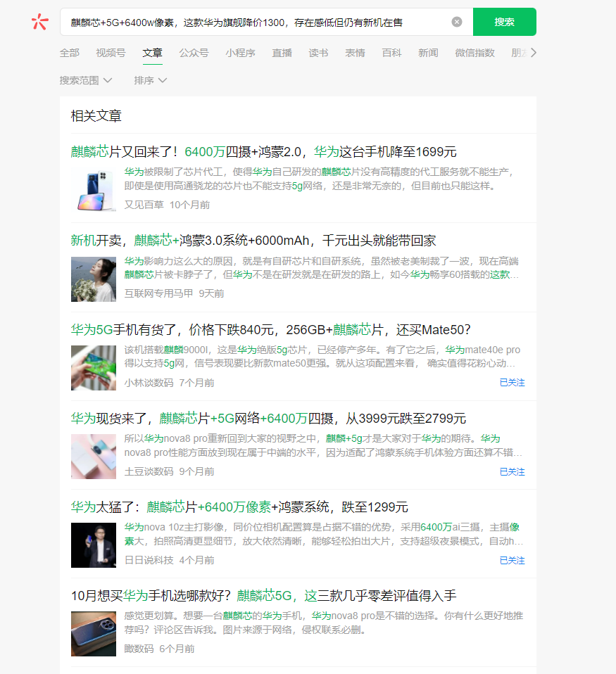
Task: Click the pink phone box thumbnail
Action: coord(94,457)
